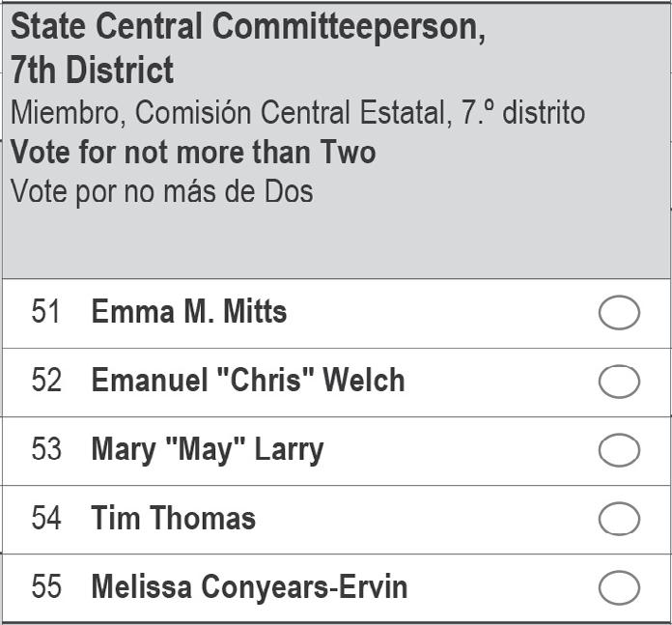The height and width of the screenshot is (625, 672).
Task: Click ballot number 52
Action: [46, 381]
